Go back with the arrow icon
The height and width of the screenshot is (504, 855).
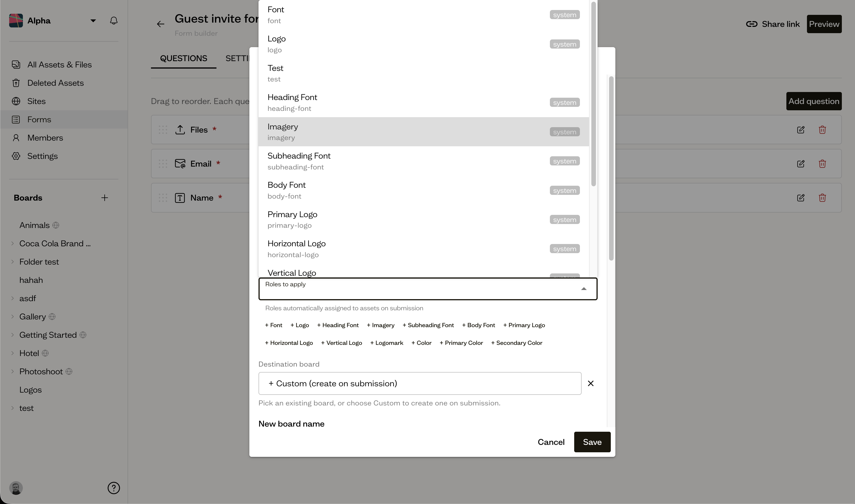[x=160, y=24]
